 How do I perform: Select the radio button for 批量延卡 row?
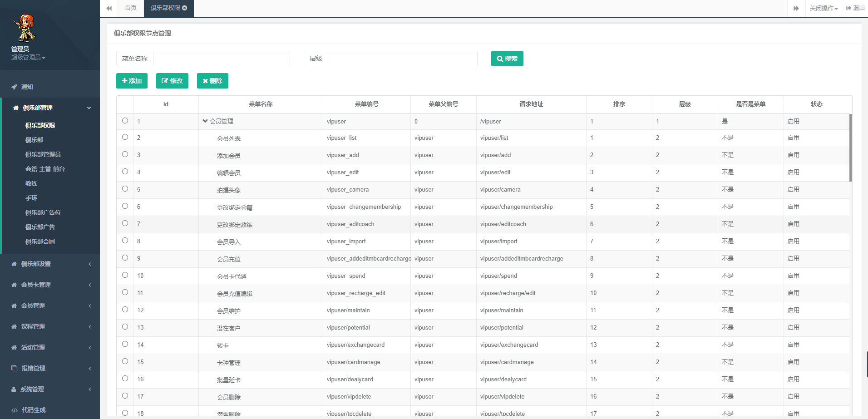[125, 379]
